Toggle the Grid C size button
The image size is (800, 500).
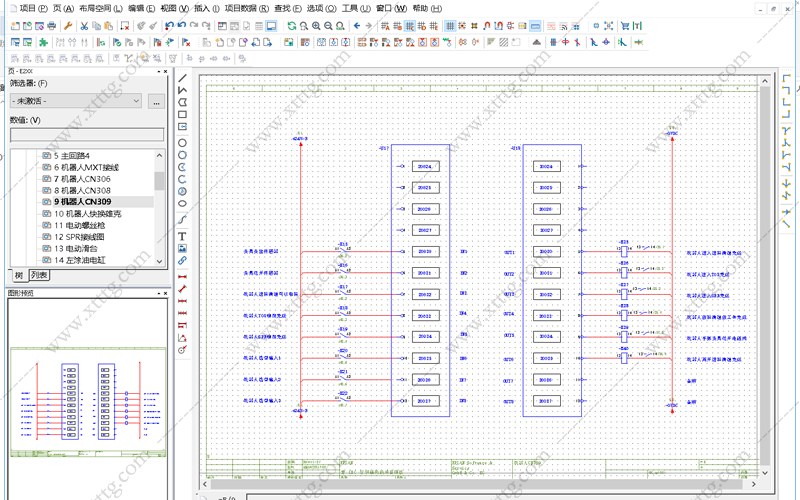(410, 26)
